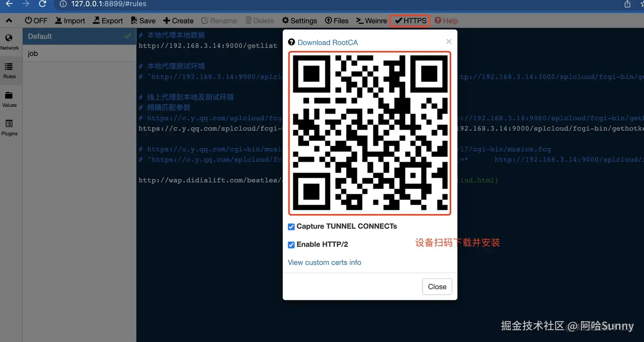Click the comment line 线上代理到本地及测试环境
644x342 pixels.
click(x=186, y=97)
